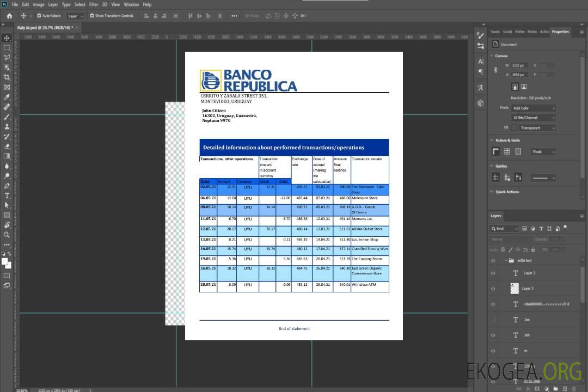Select the Lasso tool
The width and height of the screenshot is (588, 392).
tap(7, 57)
